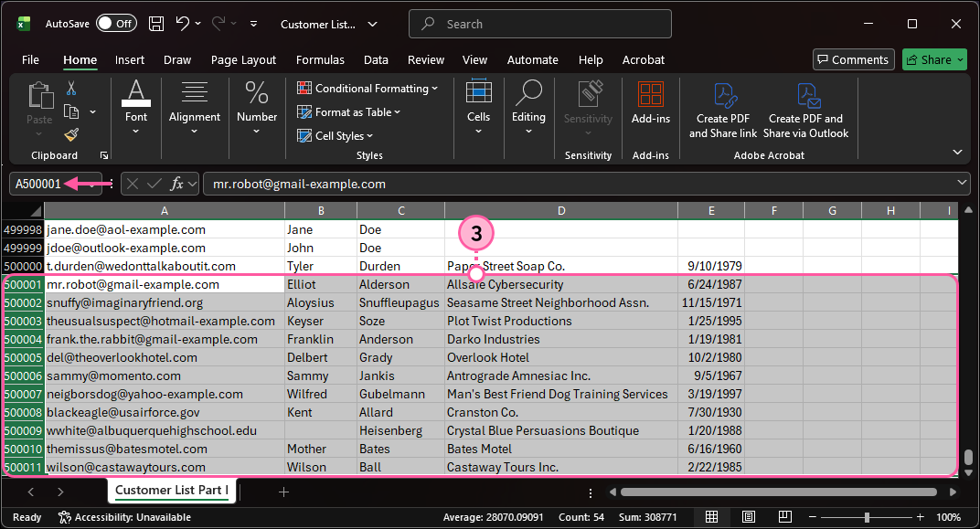Open the Page Layout tab
The image size is (980, 529).
click(243, 60)
